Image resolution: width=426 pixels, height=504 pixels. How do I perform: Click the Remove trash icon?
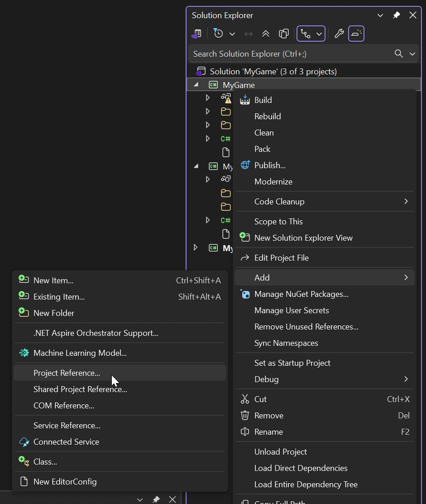[245, 415]
